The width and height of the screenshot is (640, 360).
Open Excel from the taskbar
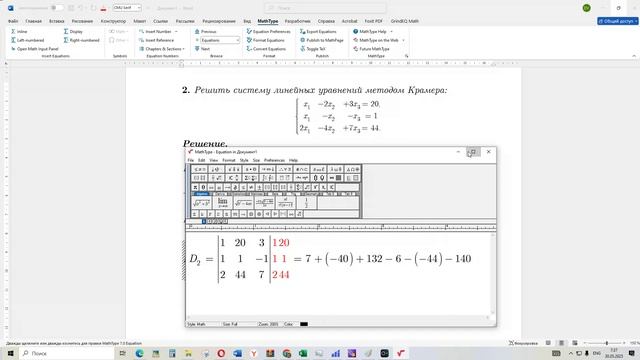coord(302,353)
